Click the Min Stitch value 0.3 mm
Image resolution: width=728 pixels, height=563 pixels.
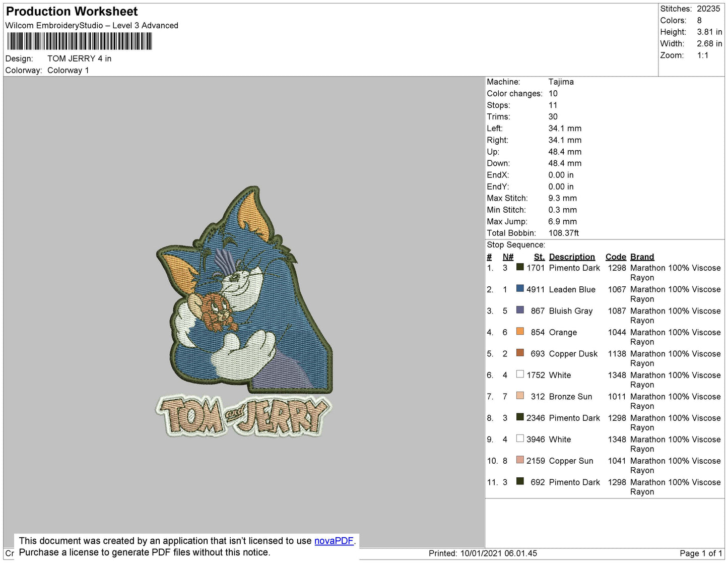point(562,210)
